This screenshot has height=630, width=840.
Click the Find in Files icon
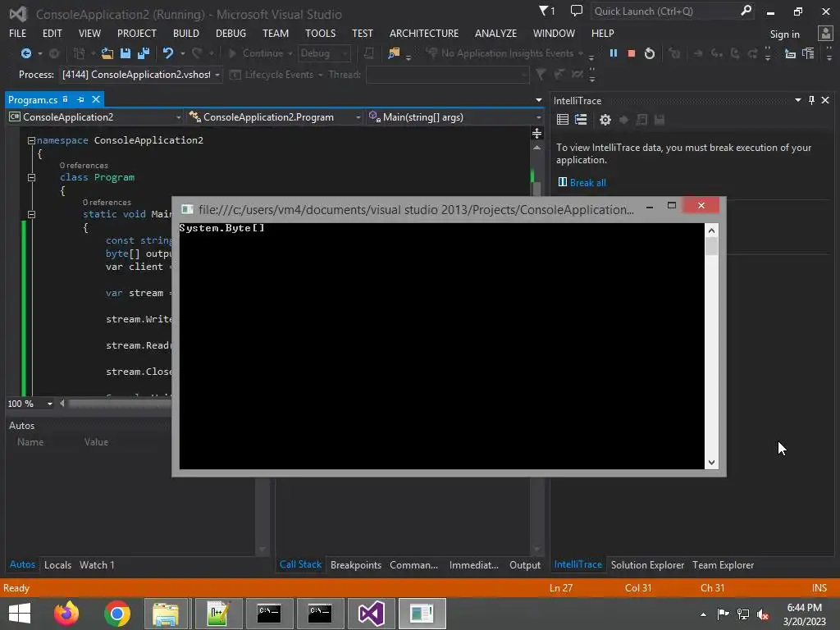point(394,53)
